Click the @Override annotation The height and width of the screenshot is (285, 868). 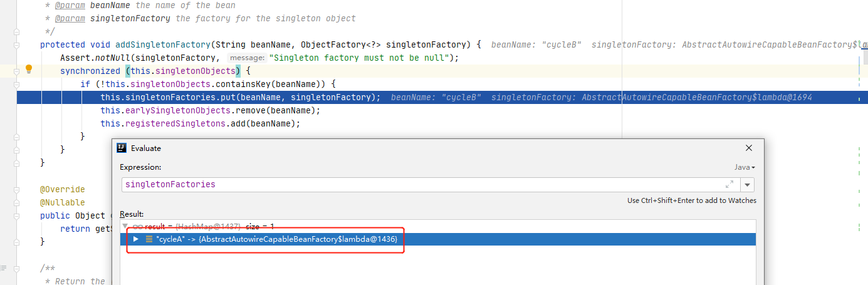coord(62,189)
